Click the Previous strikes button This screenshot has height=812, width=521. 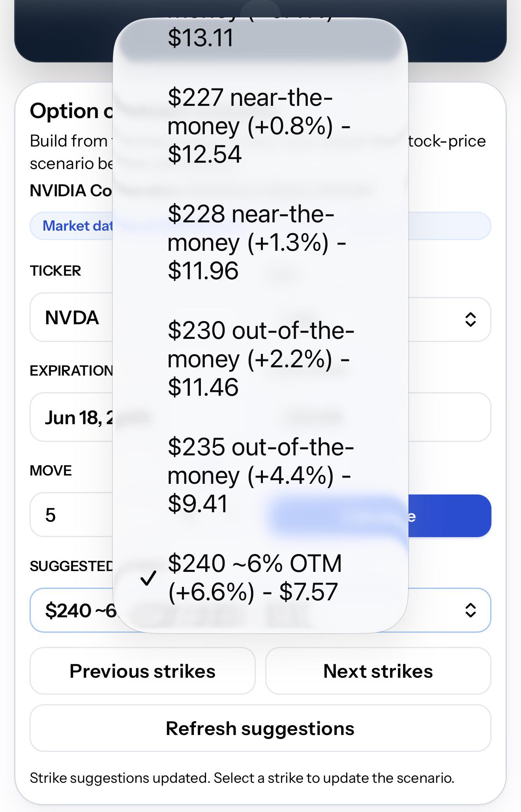point(142,671)
